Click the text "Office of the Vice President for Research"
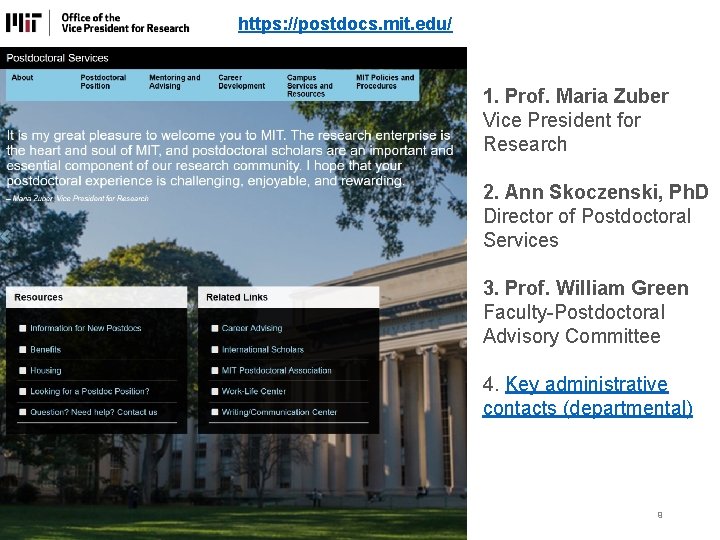Viewport: 720px width, 540px height. [x=125, y=23]
